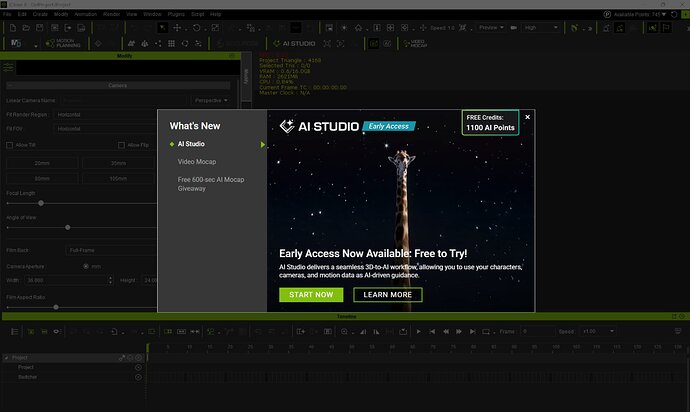Step to previous frame in timeline
Screen dimensions: 690x412
[446, 331]
